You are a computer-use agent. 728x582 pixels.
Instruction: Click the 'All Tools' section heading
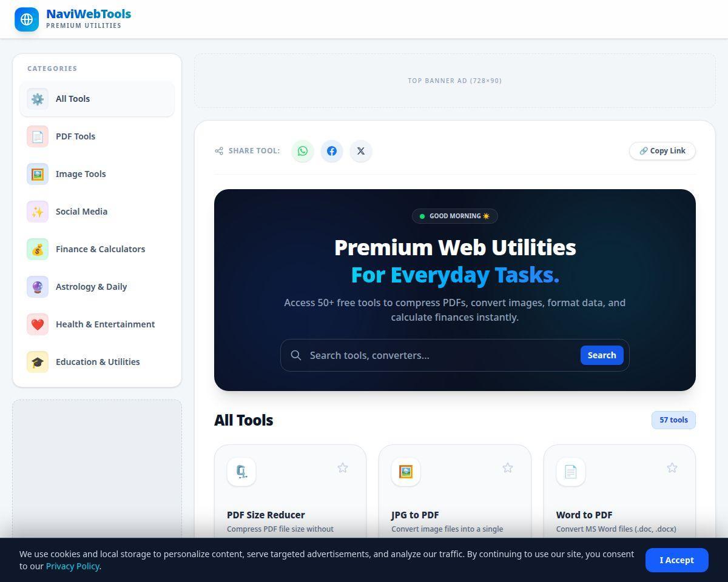tap(244, 420)
